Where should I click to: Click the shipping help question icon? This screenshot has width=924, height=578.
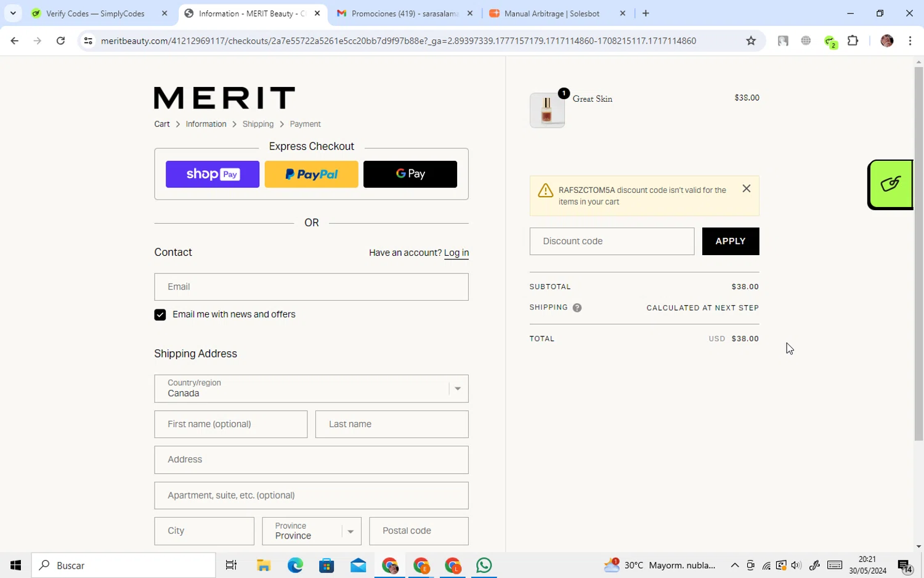577,307
